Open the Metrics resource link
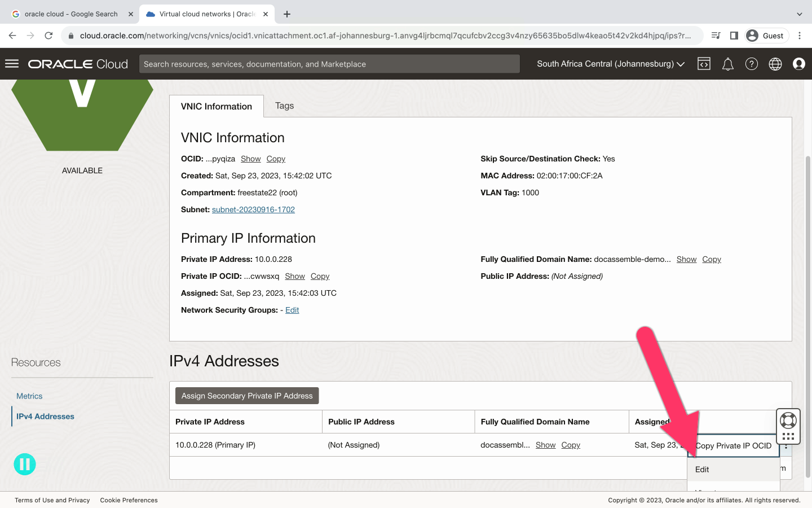Image resolution: width=812 pixels, height=508 pixels. click(29, 396)
